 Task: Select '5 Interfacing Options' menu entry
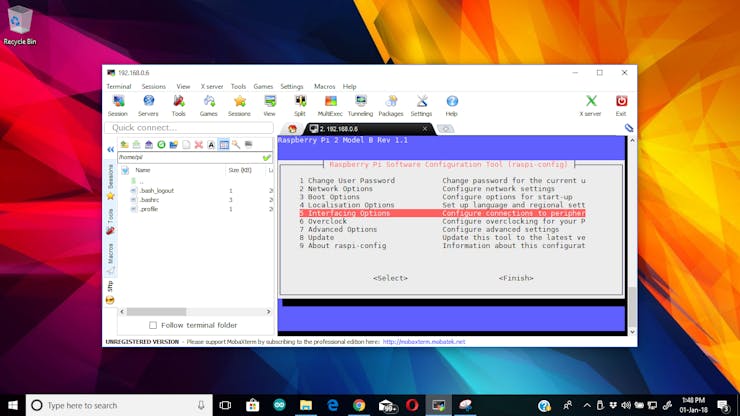(442, 213)
